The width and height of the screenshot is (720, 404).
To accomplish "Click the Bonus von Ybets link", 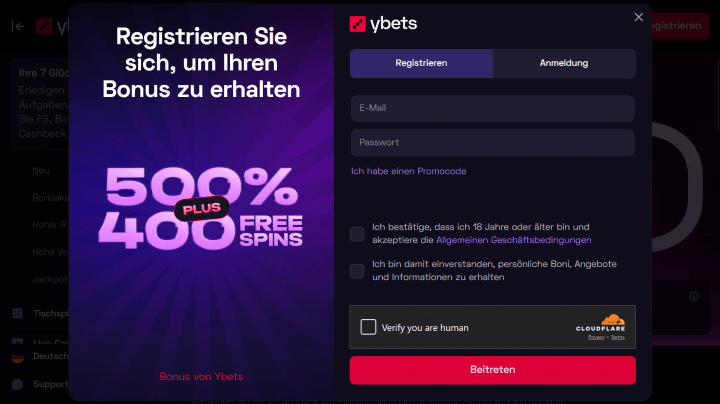I will [201, 377].
